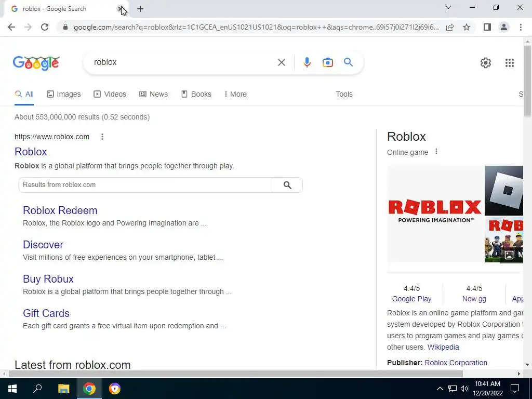Open the shield app in taskbar
This screenshot has height=399, width=532.
115,389
